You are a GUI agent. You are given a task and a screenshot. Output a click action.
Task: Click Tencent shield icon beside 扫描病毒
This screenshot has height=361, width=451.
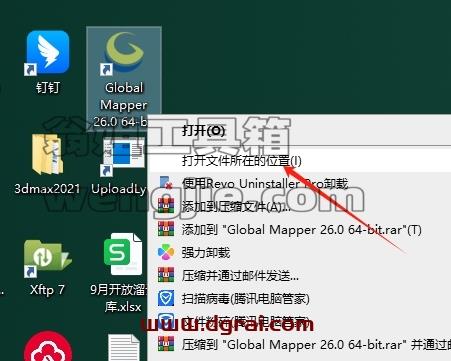coord(166,298)
